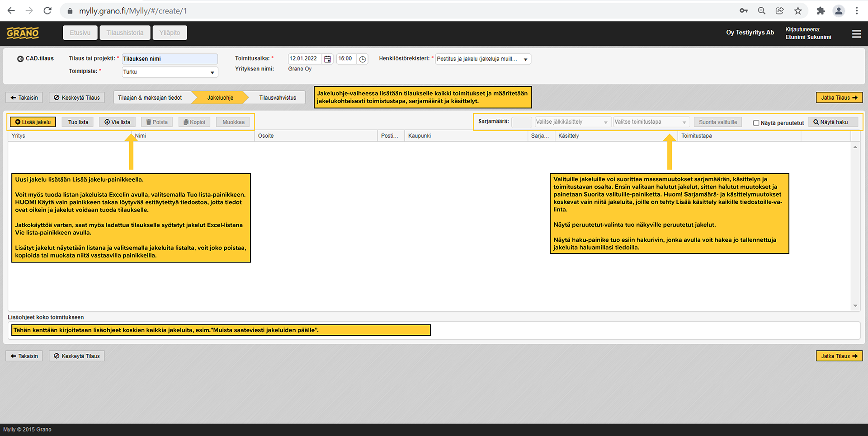Bookmark page with browser star icon
The height and width of the screenshot is (436, 868).
coord(798,11)
